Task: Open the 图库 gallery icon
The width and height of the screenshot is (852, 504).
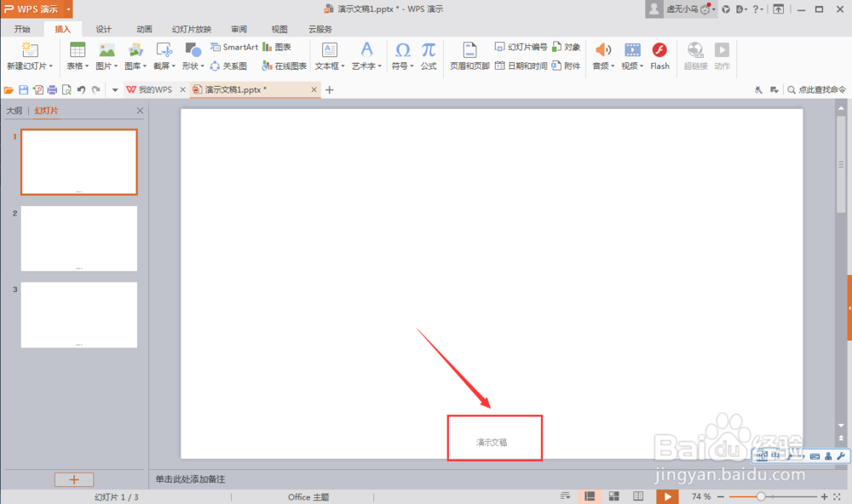Action: (135, 50)
